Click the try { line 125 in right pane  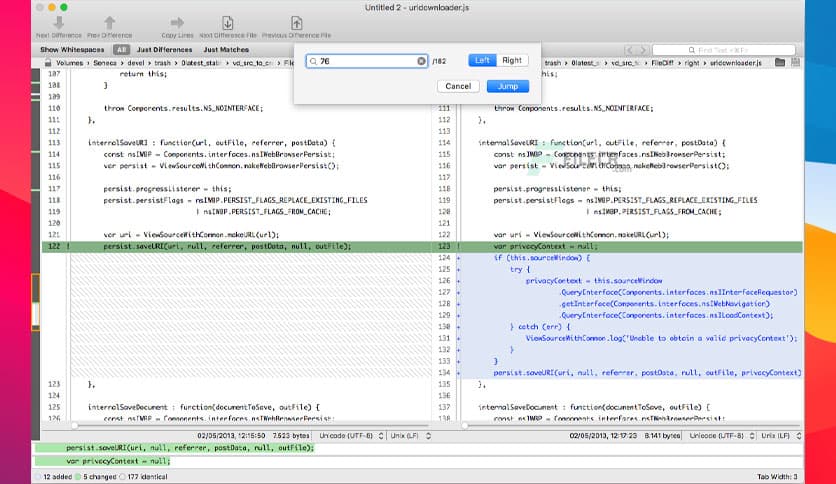pyautogui.click(x=520, y=269)
